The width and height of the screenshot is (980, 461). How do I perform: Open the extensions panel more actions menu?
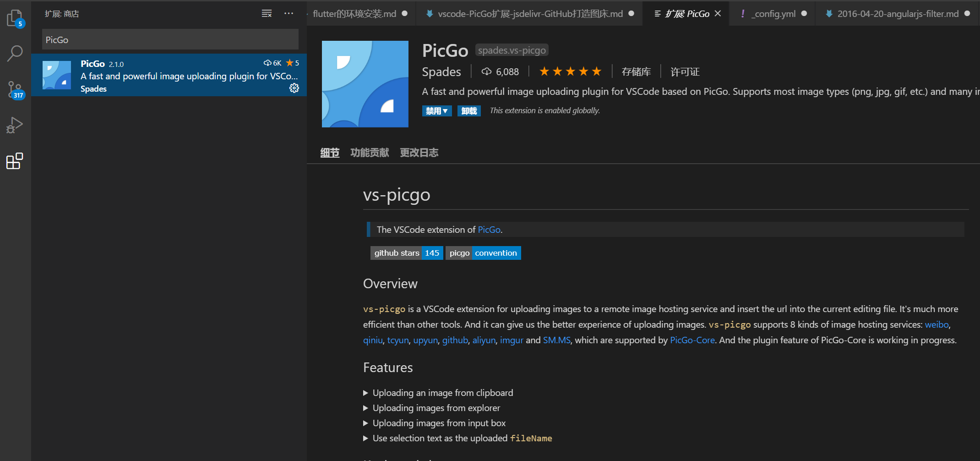click(289, 14)
